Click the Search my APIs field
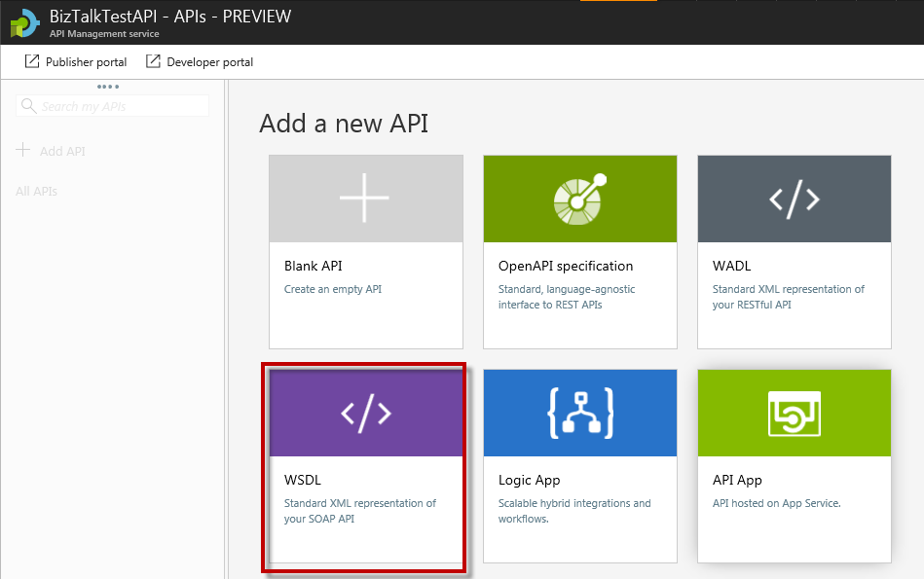The image size is (924, 579). [112, 105]
